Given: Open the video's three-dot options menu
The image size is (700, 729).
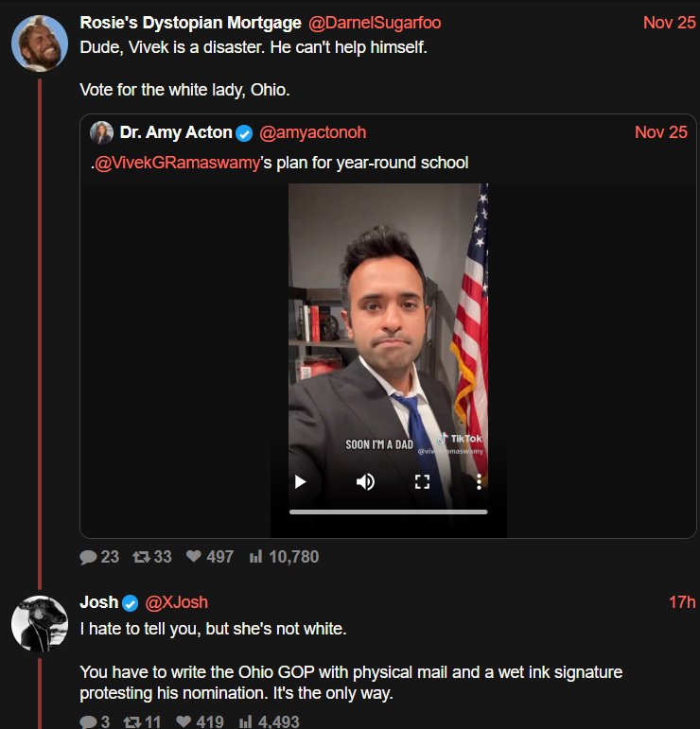Looking at the screenshot, I should pos(480,482).
